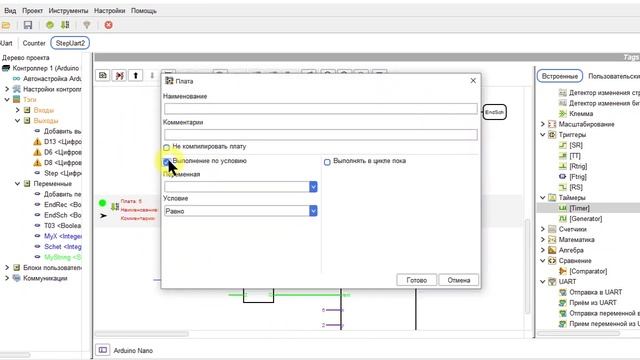Image resolution: width=640 pixels, height=360 pixels.
Task: Click the upload to controller icon
Action: [65, 25]
